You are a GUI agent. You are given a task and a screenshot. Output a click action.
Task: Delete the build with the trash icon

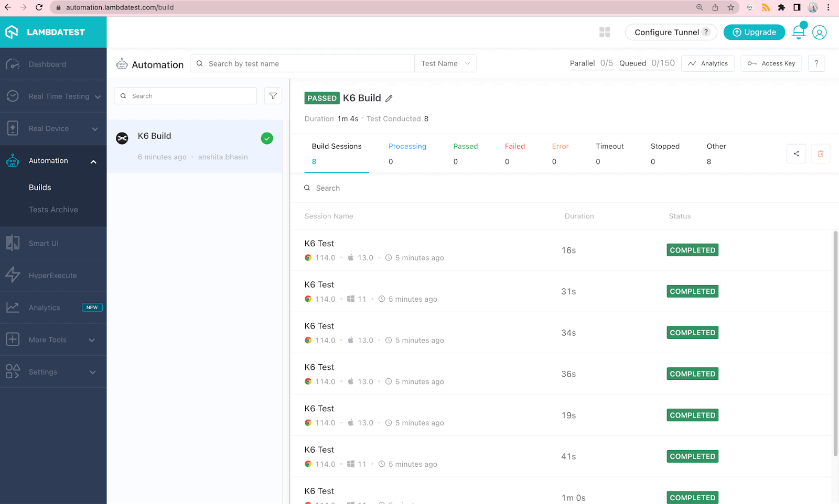coord(820,154)
